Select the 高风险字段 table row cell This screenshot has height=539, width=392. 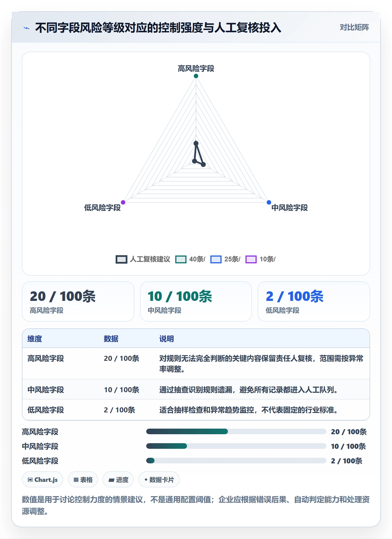click(x=46, y=358)
